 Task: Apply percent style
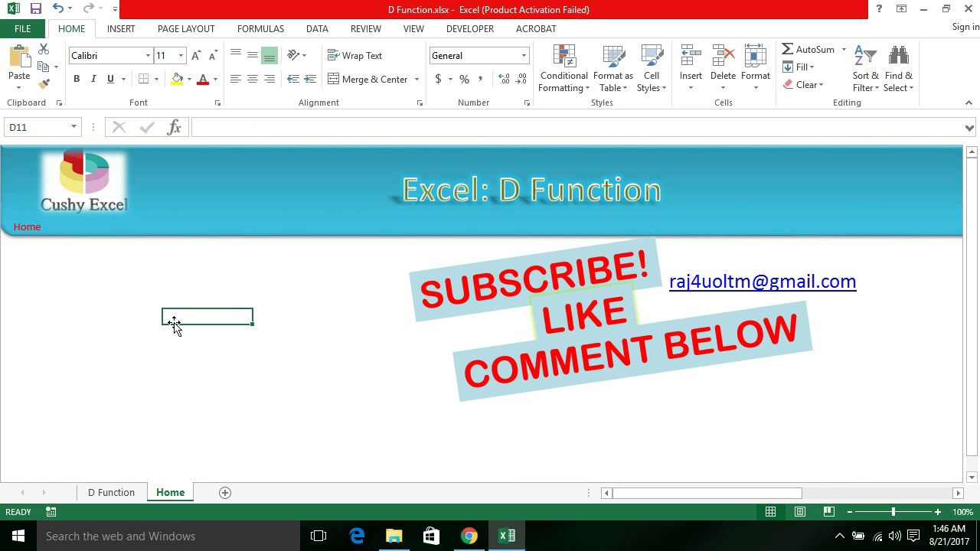464,79
